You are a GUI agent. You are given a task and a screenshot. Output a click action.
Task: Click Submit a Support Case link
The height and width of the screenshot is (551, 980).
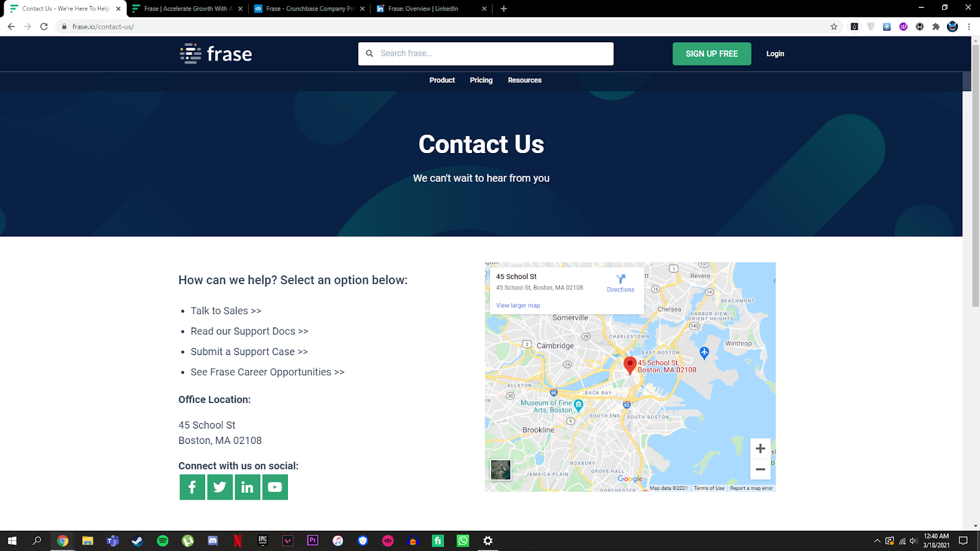coord(249,352)
